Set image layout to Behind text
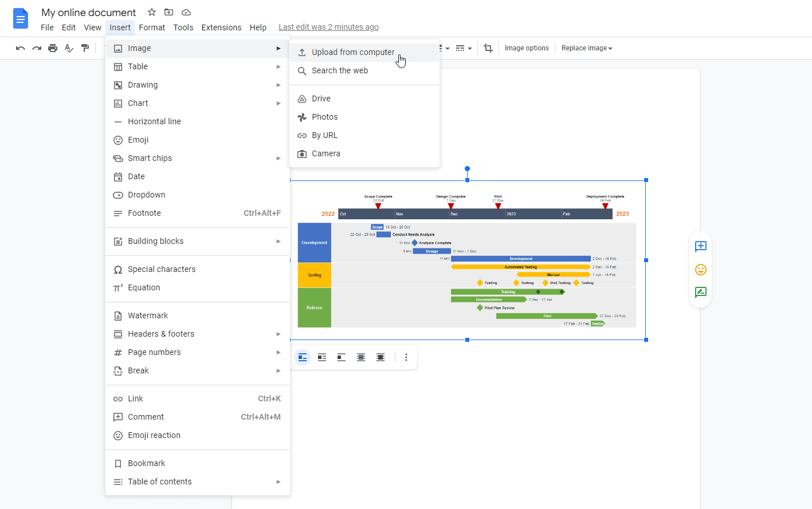 click(x=360, y=357)
